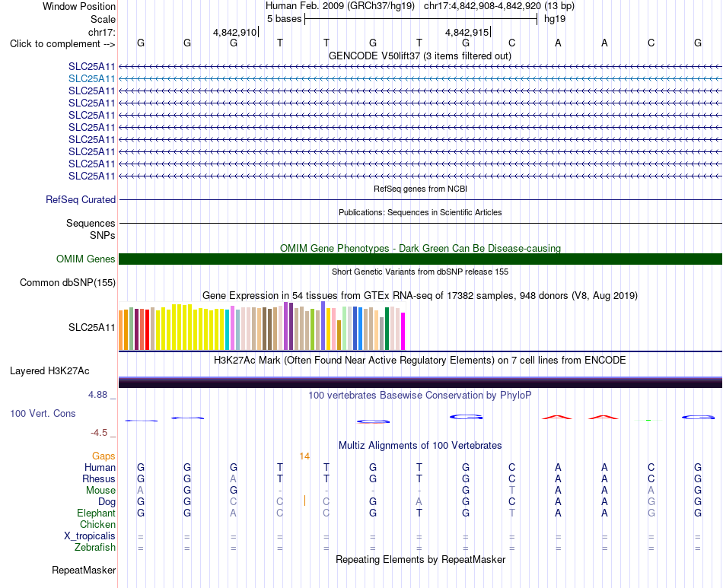This screenshot has width=723, height=588.
Task: Click the '100 Vert. Cons' track label
Action: click(43, 413)
